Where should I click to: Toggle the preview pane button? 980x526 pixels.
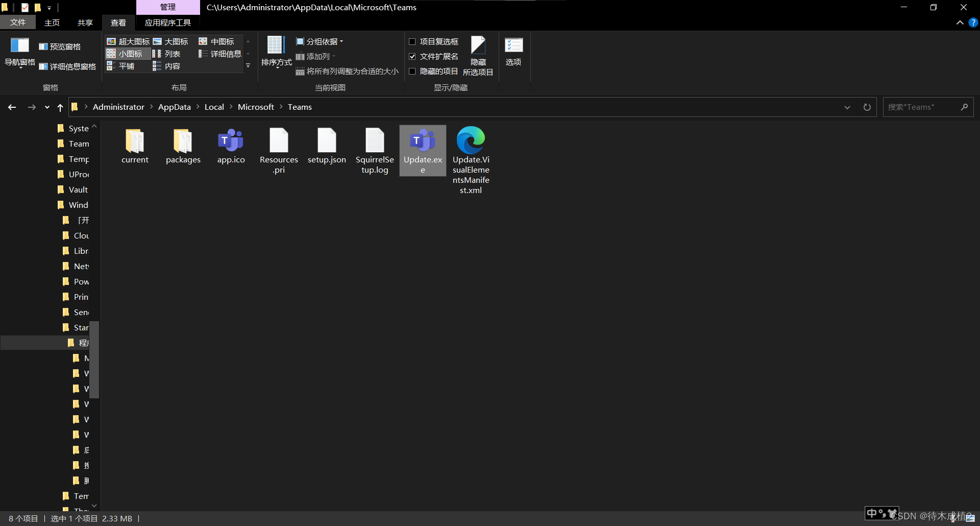[x=60, y=46]
